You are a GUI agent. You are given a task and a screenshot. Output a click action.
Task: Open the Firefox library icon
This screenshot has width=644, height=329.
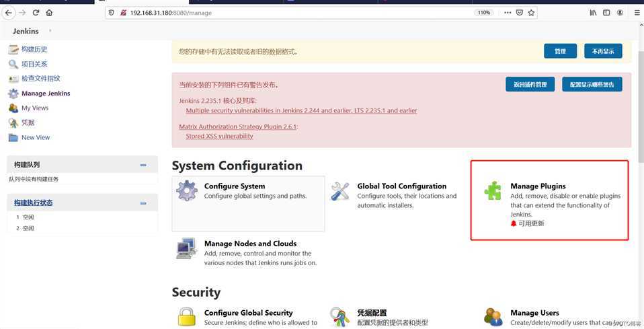593,13
